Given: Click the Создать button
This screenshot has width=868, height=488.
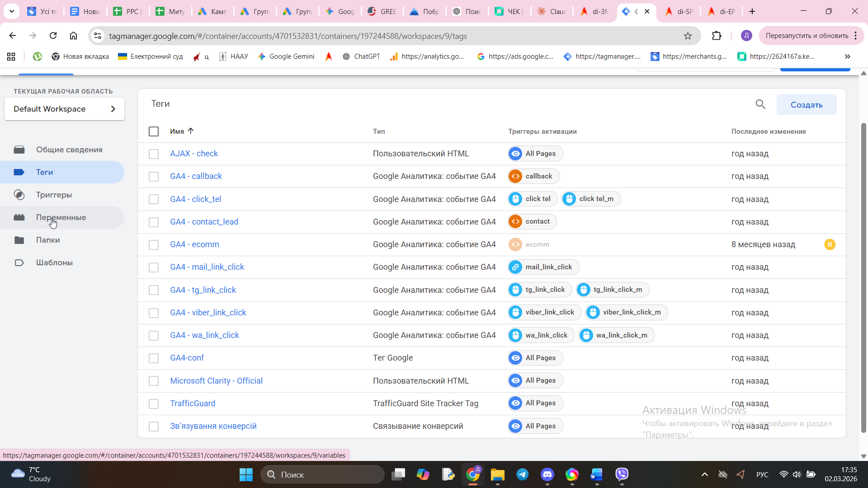Looking at the screenshot, I should [806, 105].
